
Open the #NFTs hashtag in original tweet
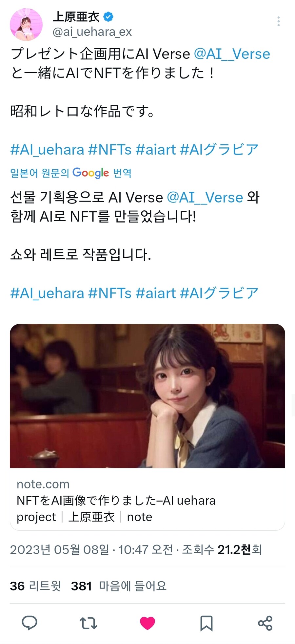tap(110, 150)
